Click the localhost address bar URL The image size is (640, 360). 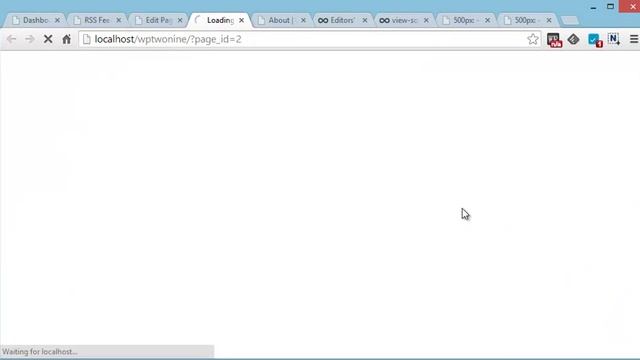point(168,39)
